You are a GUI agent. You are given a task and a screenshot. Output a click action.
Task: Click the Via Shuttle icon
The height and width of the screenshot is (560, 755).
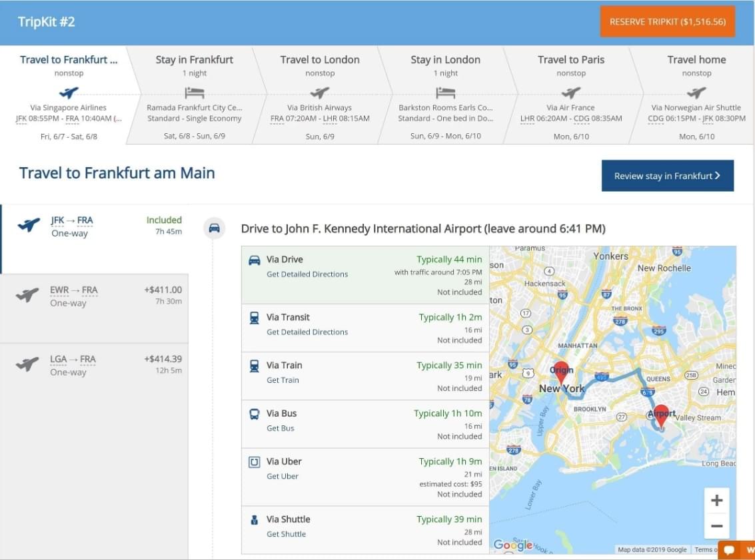point(255,519)
